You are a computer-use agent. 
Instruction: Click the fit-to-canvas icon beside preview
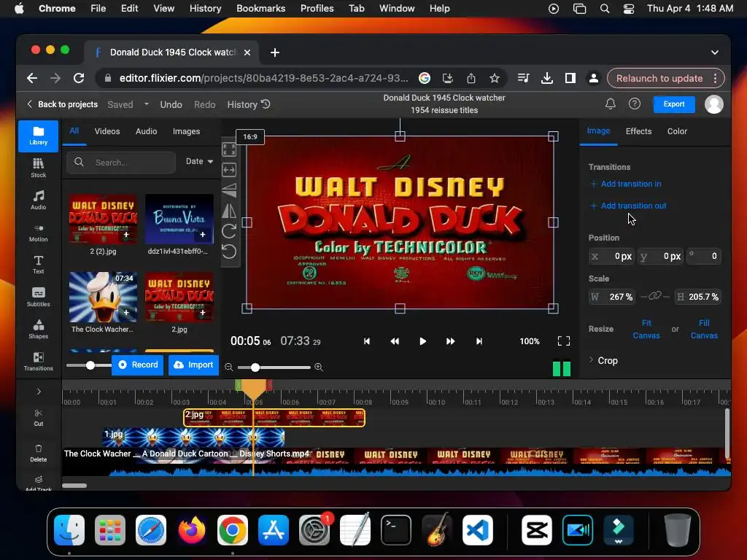229,149
